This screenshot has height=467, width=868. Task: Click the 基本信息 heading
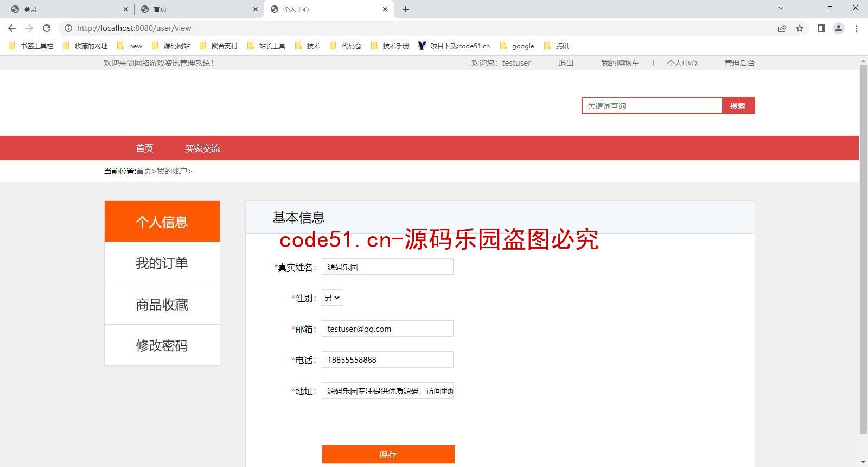[298, 218]
